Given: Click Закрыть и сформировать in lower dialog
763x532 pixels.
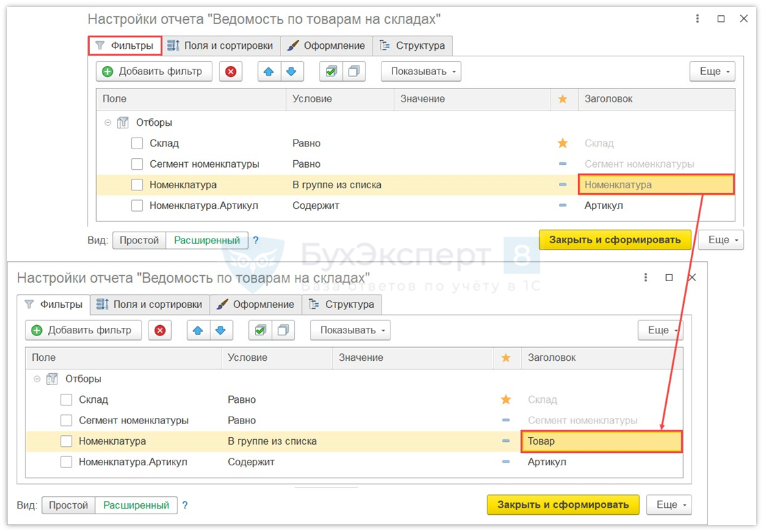Looking at the screenshot, I should (563, 505).
